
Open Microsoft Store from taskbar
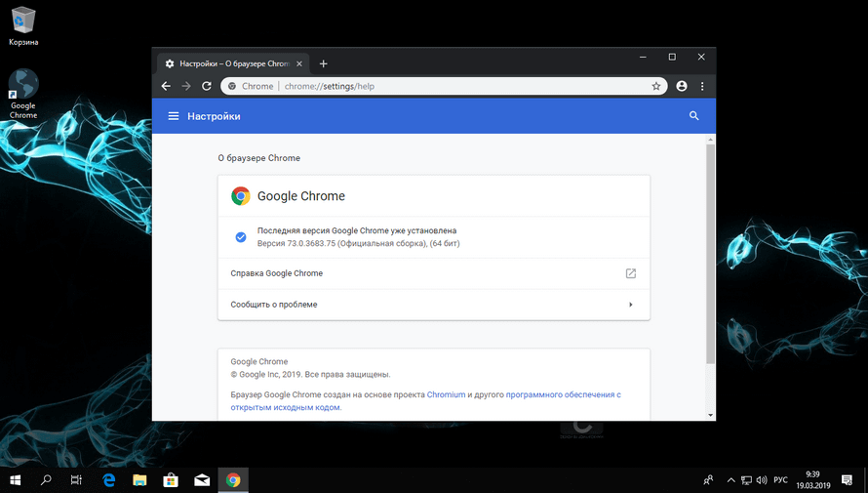[171, 479]
